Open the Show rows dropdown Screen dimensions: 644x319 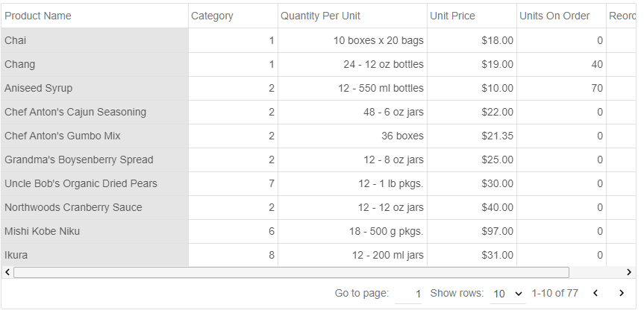pos(507,294)
